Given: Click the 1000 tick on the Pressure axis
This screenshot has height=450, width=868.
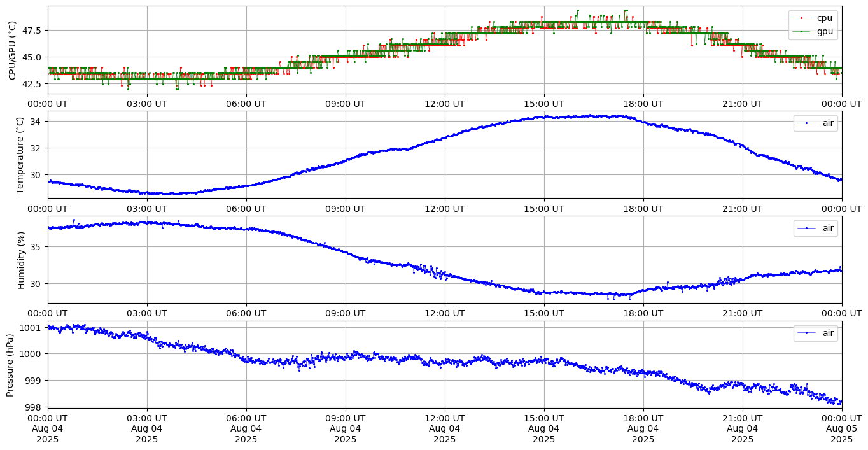Looking at the screenshot, I should point(32,354).
